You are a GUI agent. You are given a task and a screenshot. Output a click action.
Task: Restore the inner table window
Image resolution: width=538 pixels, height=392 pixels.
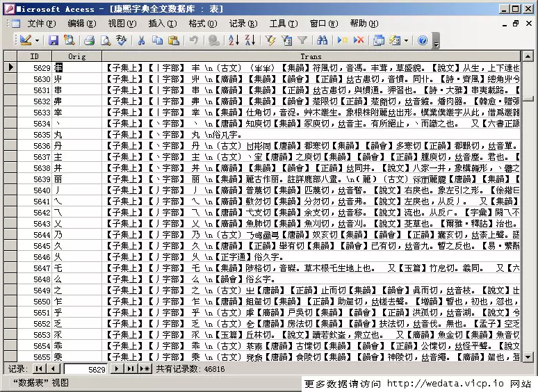coord(516,24)
